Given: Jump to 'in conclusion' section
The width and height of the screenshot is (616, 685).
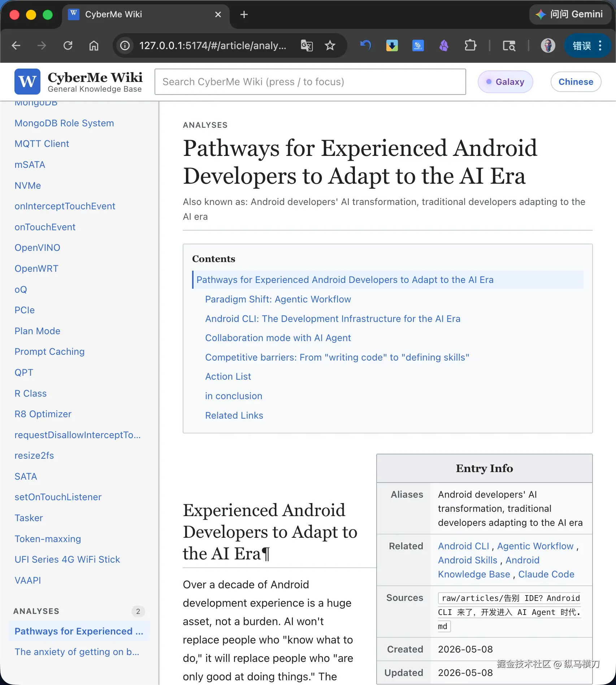Looking at the screenshot, I should point(234,396).
